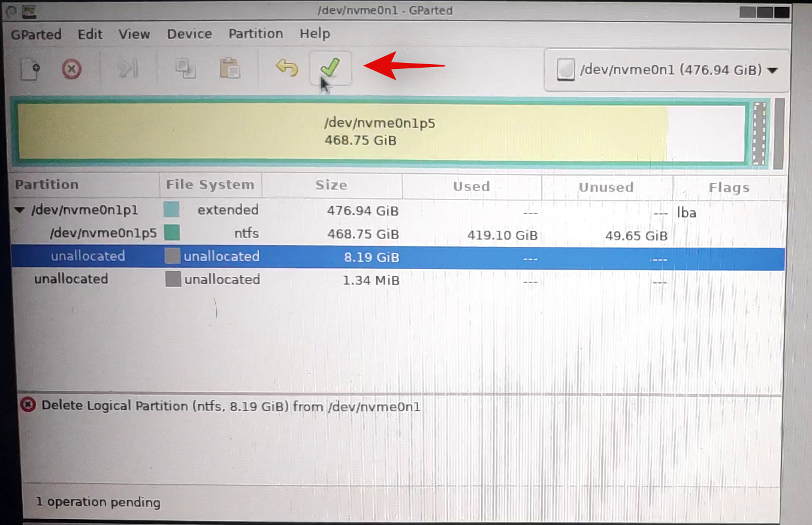
Task: Collapse the /dev/nvme0n1p1 extended partition
Action: (19, 210)
